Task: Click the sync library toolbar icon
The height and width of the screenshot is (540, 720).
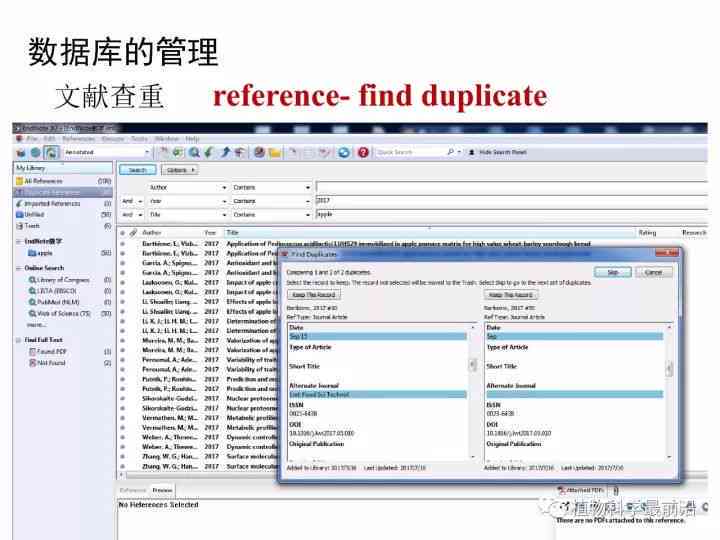Action: point(343,152)
